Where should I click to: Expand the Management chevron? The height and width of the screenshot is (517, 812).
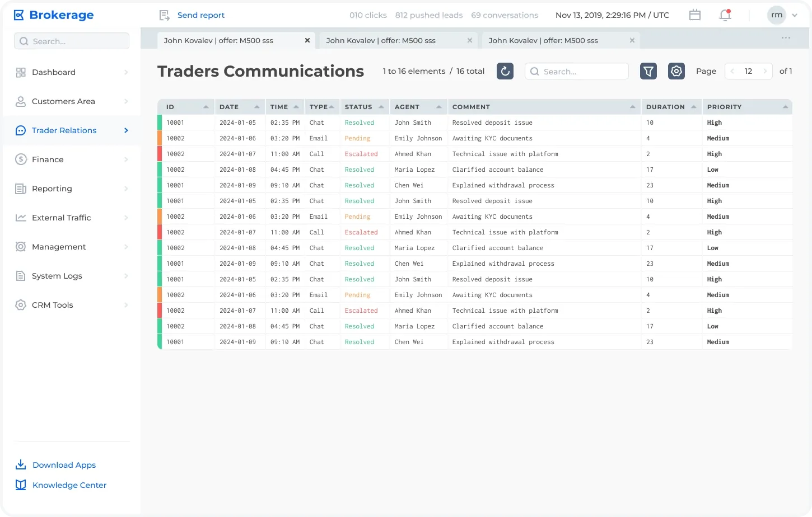pos(126,247)
